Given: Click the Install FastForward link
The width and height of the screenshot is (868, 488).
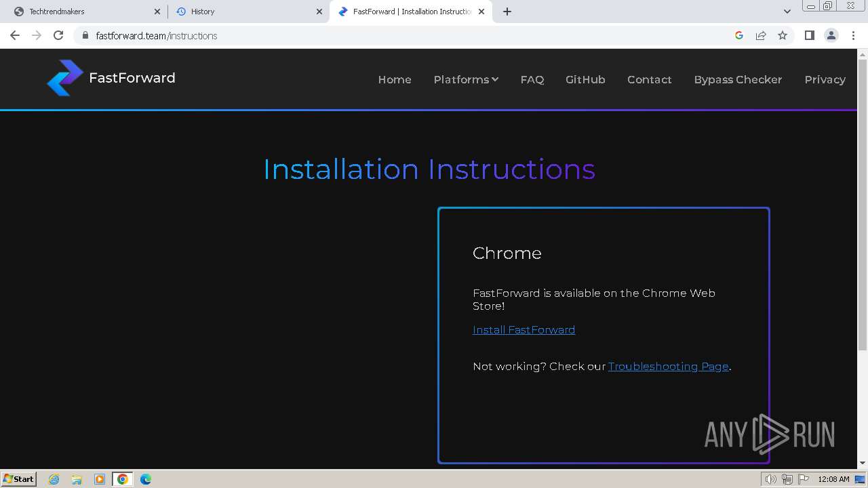Looking at the screenshot, I should click(x=524, y=329).
